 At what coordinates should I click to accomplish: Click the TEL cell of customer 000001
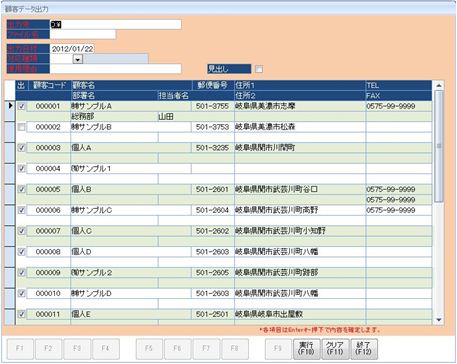tap(399, 106)
